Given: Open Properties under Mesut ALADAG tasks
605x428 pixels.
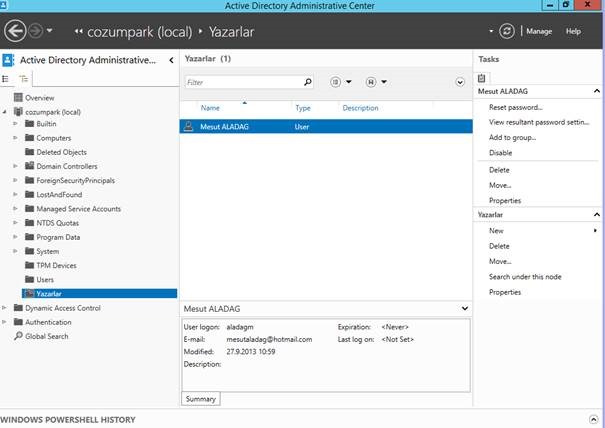Looking at the screenshot, I should click(505, 201).
